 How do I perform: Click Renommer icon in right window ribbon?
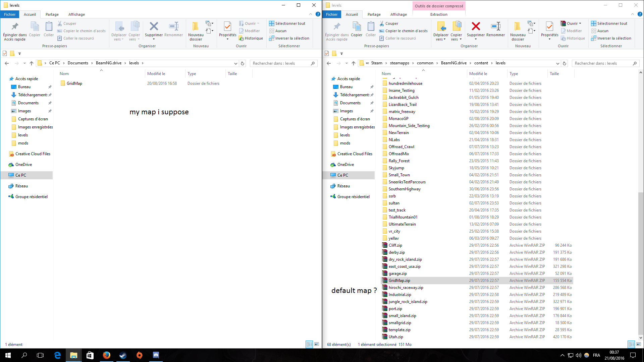pyautogui.click(x=495, y=26)
